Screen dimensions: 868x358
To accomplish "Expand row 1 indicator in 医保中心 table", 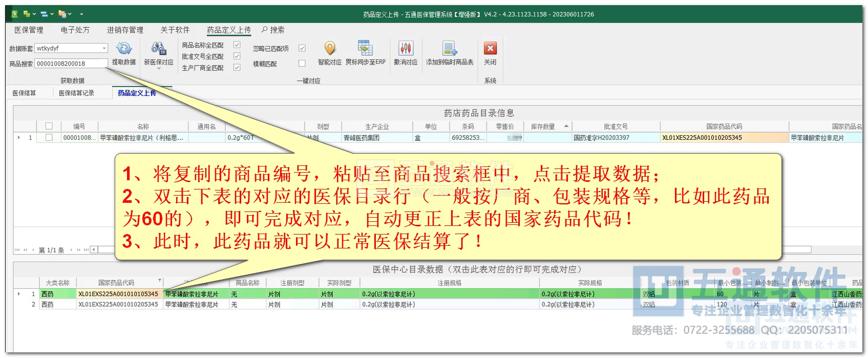I will point(19,294).
